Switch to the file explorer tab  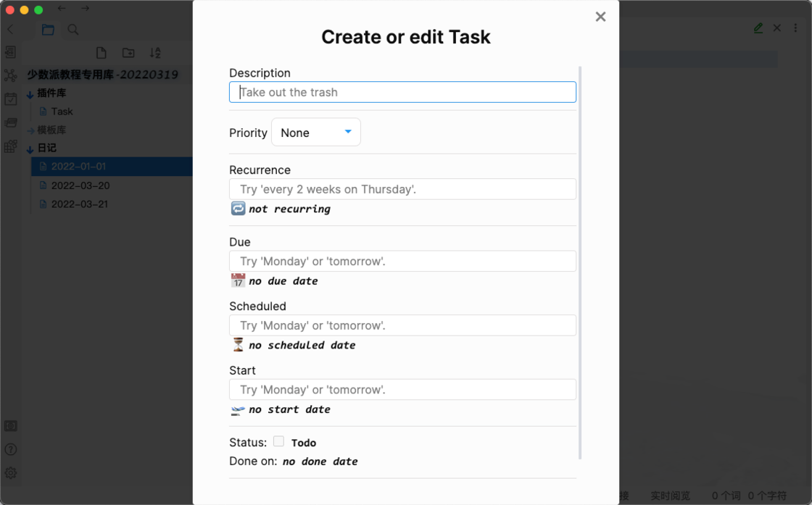click(x=48, y=30)
